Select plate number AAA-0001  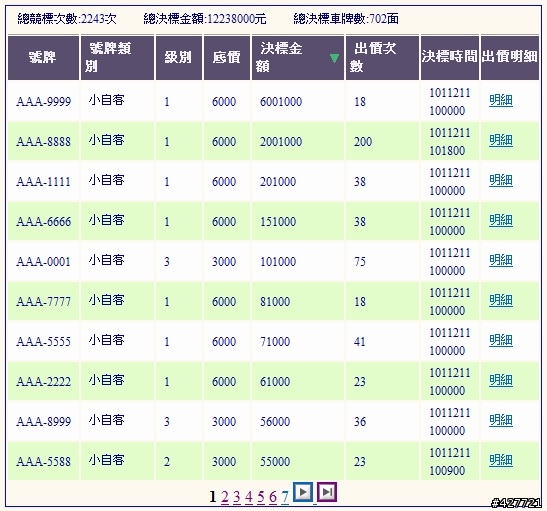[43, 262]
